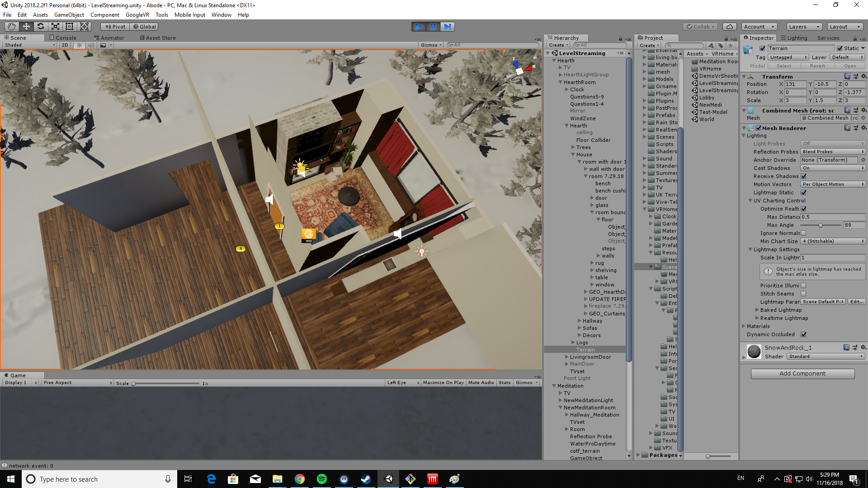Adjust the Max Angle slider
Screen dimensions: 868x488
(821, 225)
